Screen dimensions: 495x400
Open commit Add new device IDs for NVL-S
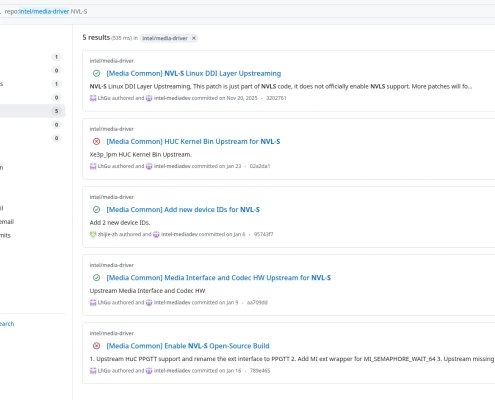(183, 209)
